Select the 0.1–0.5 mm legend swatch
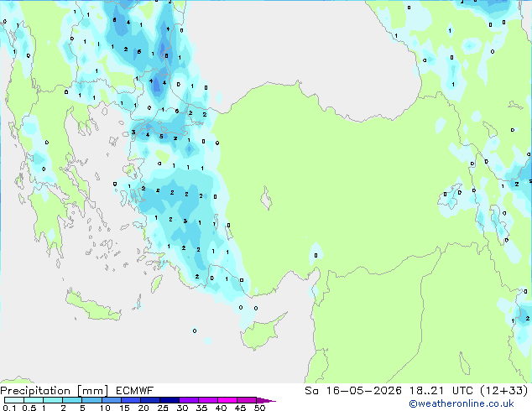 [x=14, y=400]
